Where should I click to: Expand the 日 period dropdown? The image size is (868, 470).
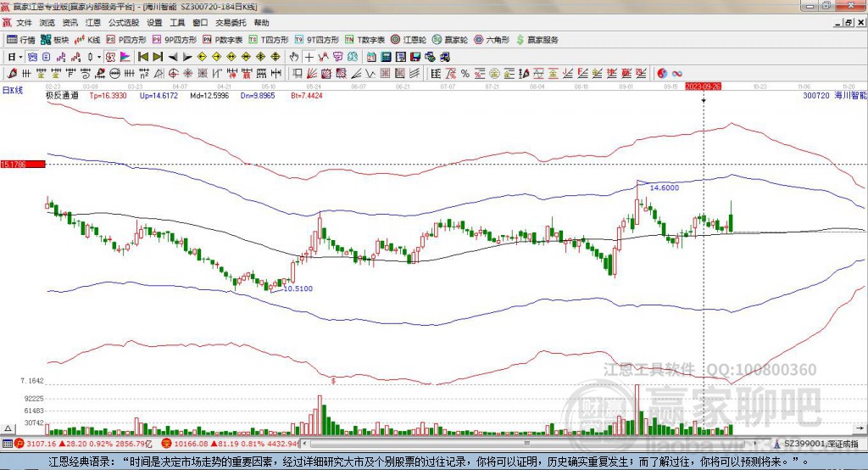pyautogui.click(x=20, y=57)
